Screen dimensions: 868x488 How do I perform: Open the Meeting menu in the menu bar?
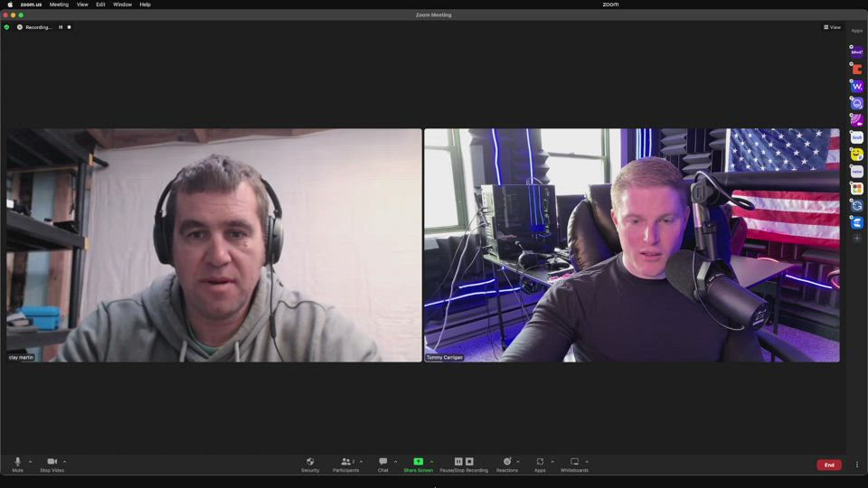[x=59, y=5]
